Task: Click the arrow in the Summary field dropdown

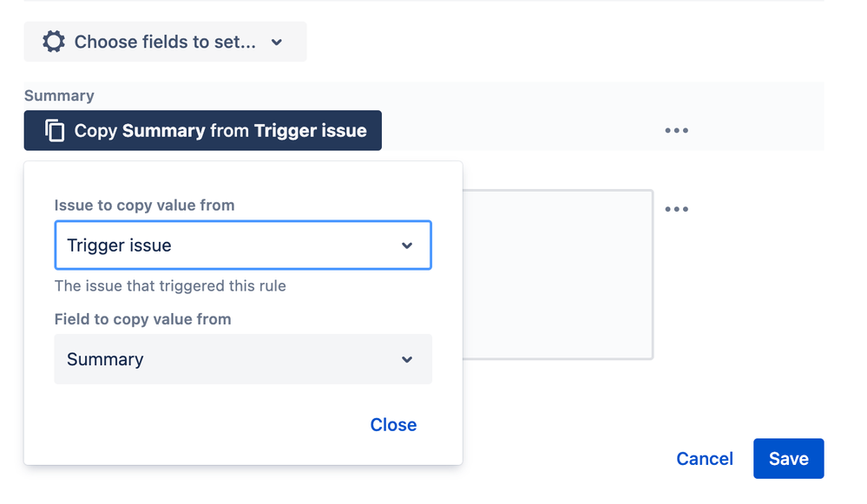Action: [407, 360]
